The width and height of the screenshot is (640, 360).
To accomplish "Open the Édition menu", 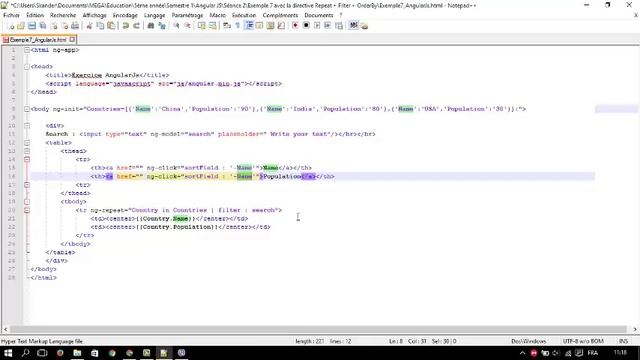I will click(x=35, y=15).
